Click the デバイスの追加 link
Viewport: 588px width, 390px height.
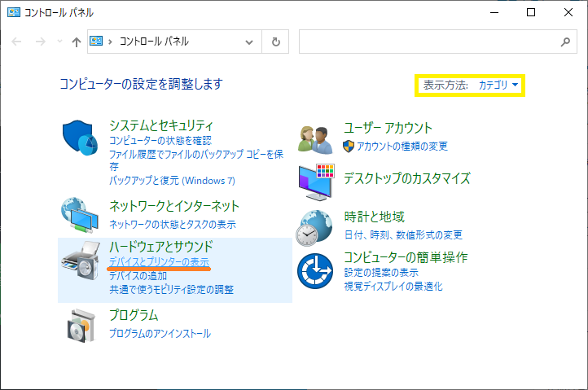pyautogui.click(x=138, y=276)
